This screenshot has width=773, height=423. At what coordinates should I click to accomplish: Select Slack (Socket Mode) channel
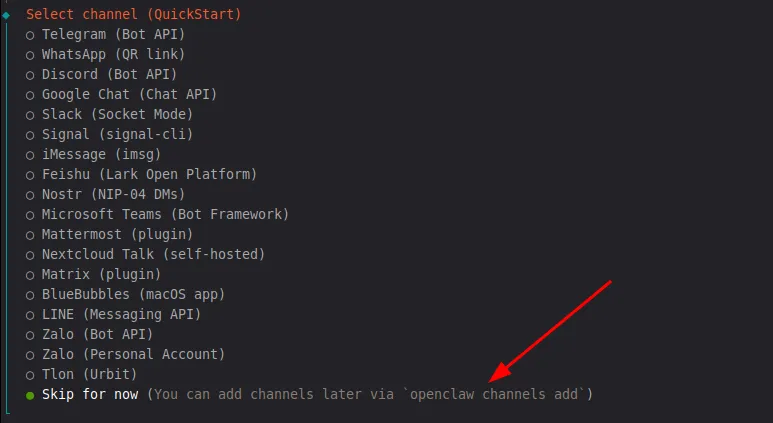(117, 114)
